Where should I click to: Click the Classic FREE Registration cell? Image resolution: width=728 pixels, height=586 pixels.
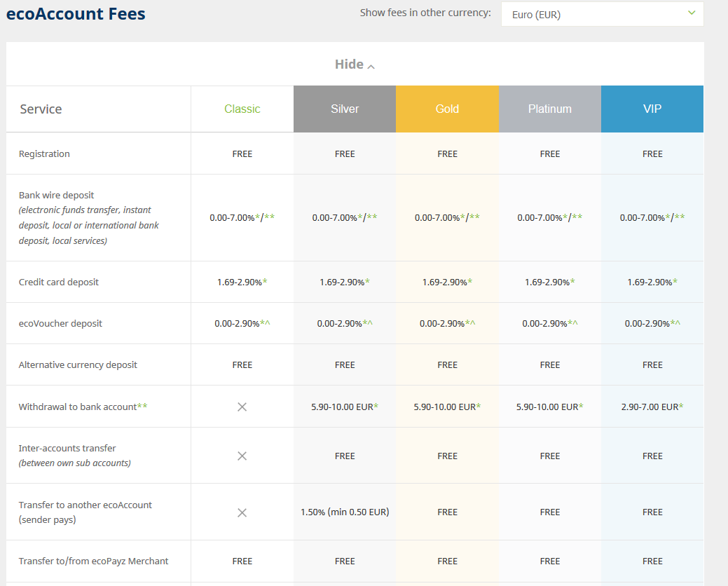pyautogui.click(x=242, y=154)
